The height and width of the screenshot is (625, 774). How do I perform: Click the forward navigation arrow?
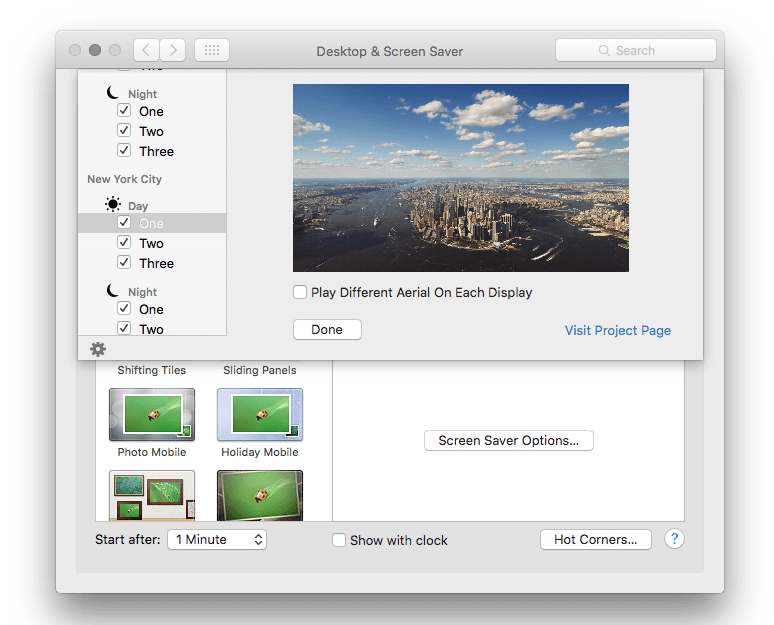point(172,50)
